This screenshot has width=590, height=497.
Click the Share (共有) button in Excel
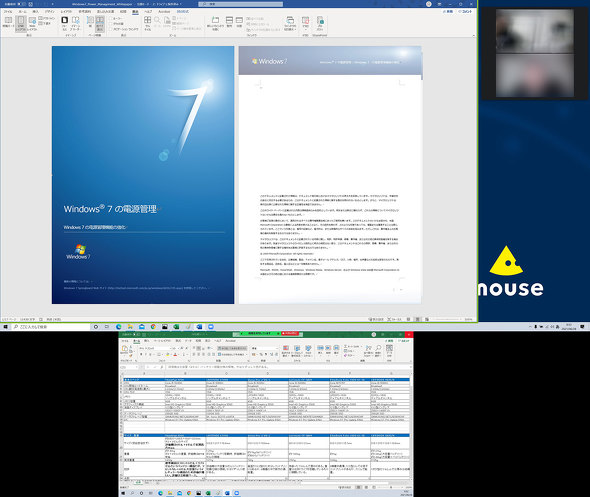click(x=389, y=341)
